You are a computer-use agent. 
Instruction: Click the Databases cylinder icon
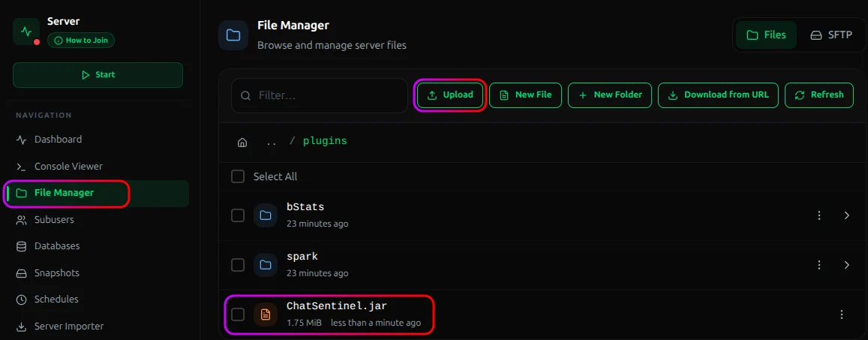pos(21,246)
